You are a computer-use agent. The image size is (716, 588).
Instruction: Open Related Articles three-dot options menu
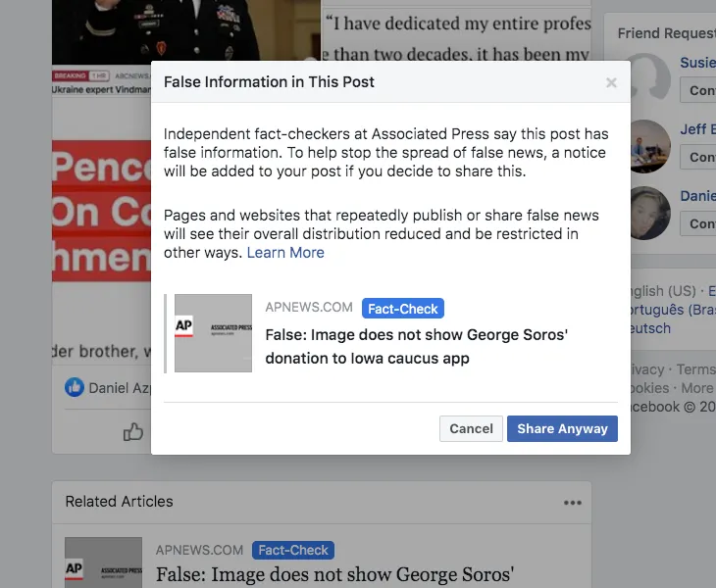(572, 503)
